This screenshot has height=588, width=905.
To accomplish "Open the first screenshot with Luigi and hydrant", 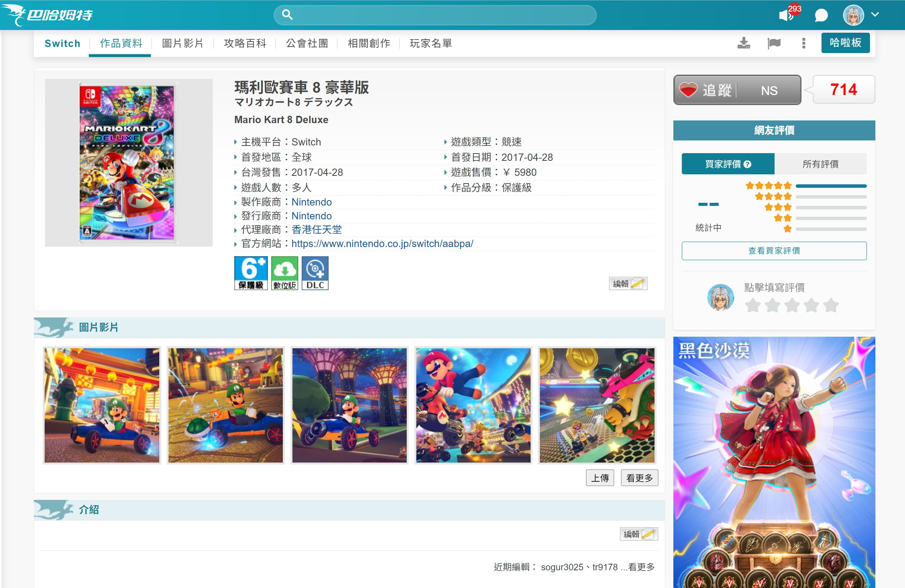I will [x=102, y=405].
